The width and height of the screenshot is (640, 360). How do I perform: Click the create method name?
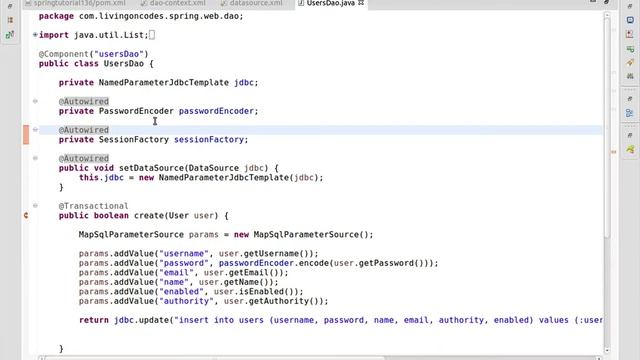149,216
